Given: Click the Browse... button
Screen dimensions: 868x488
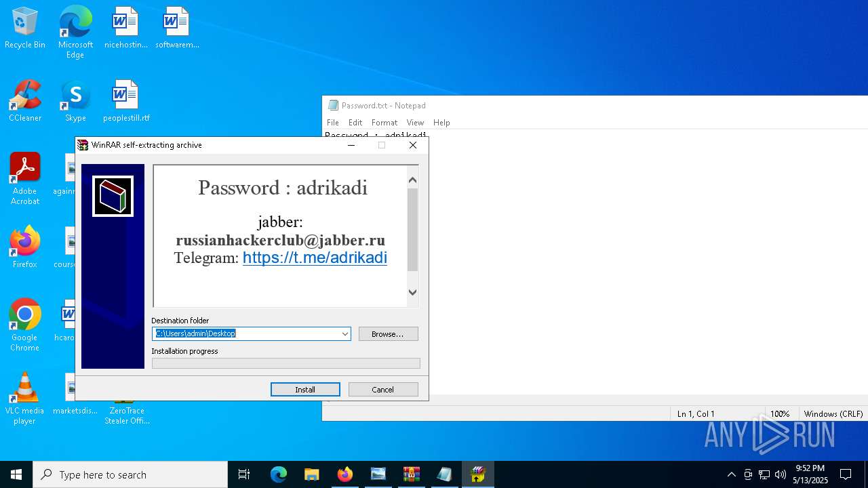Looking at the screenshot, I should coord(388,333).
